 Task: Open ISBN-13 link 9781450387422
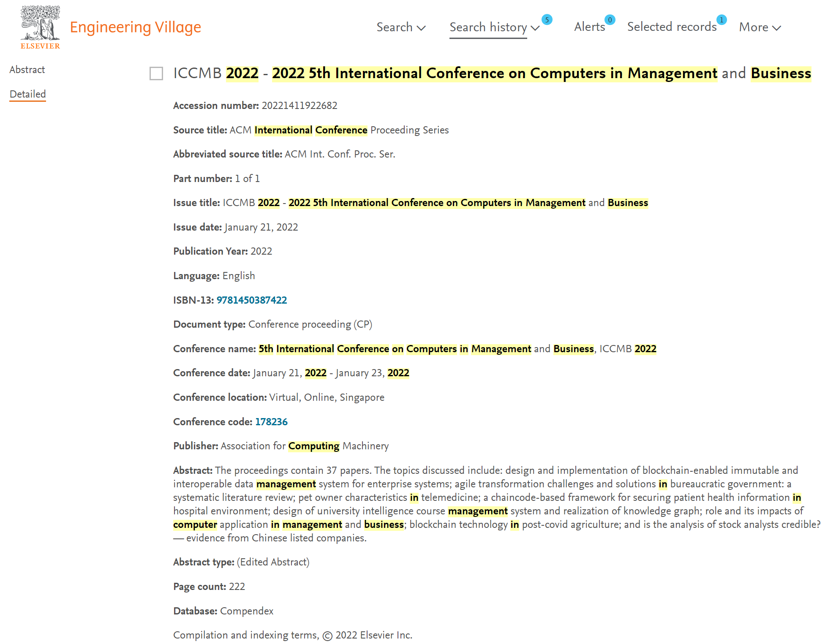pos(252,300)
